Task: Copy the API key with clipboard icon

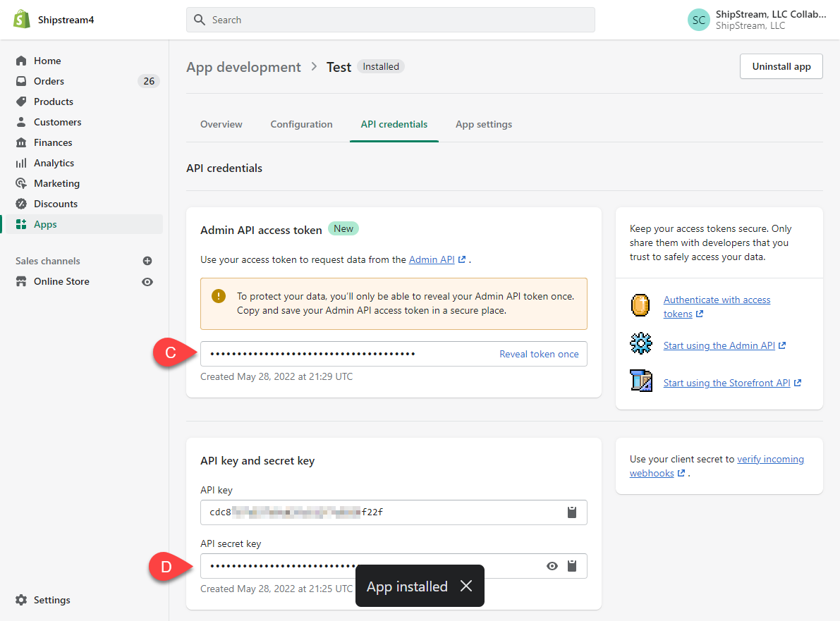Action: 572,512
